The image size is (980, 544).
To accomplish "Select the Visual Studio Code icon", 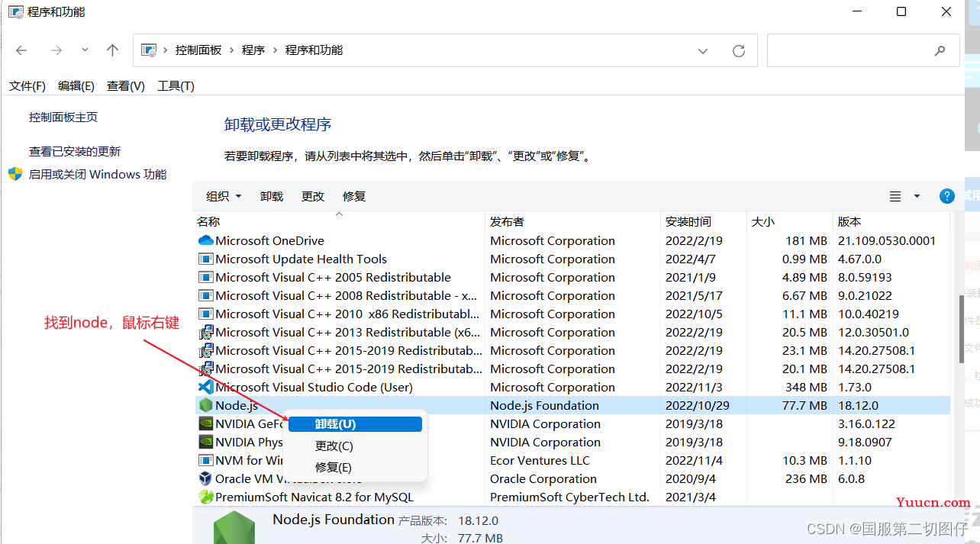I will click(x=205, y=387).
